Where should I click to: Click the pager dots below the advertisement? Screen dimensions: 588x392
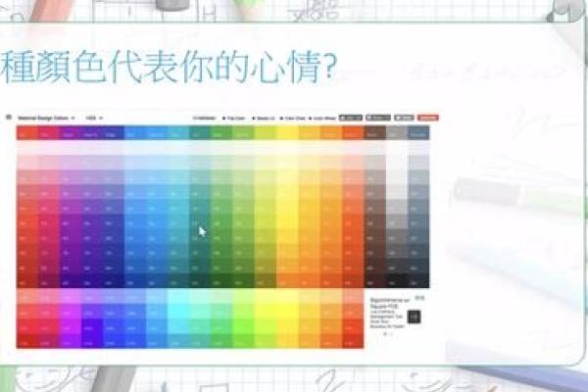pyautogui.click(x=385, y=334)
